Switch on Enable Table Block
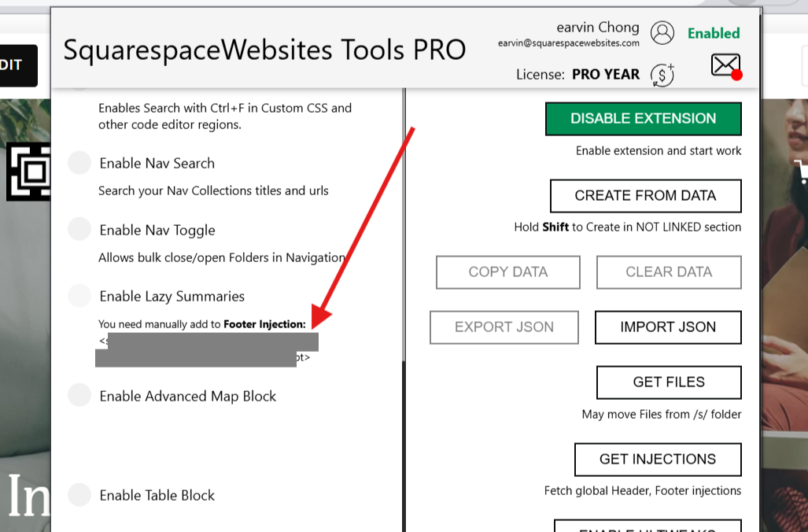The height and width of the screenshot is (532, 808). 79,495
